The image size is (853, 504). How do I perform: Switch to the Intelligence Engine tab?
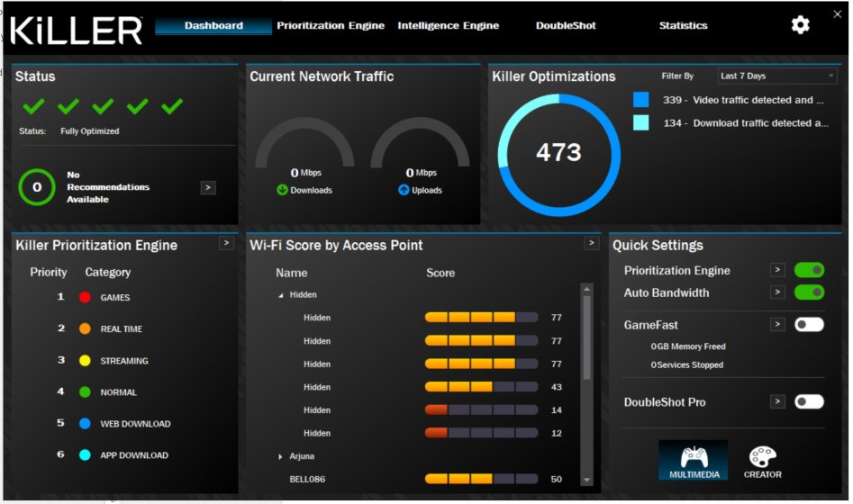click(x=448, y=25)
